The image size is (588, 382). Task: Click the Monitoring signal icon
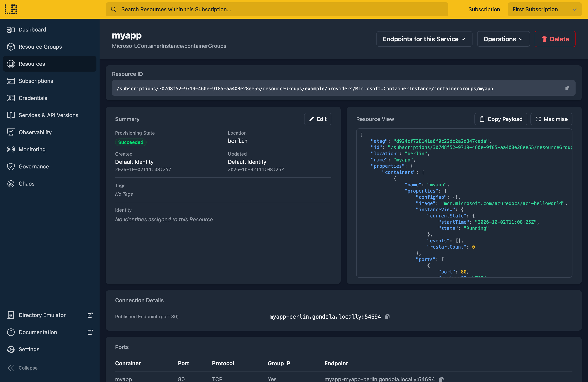click(x=11, y=149)
